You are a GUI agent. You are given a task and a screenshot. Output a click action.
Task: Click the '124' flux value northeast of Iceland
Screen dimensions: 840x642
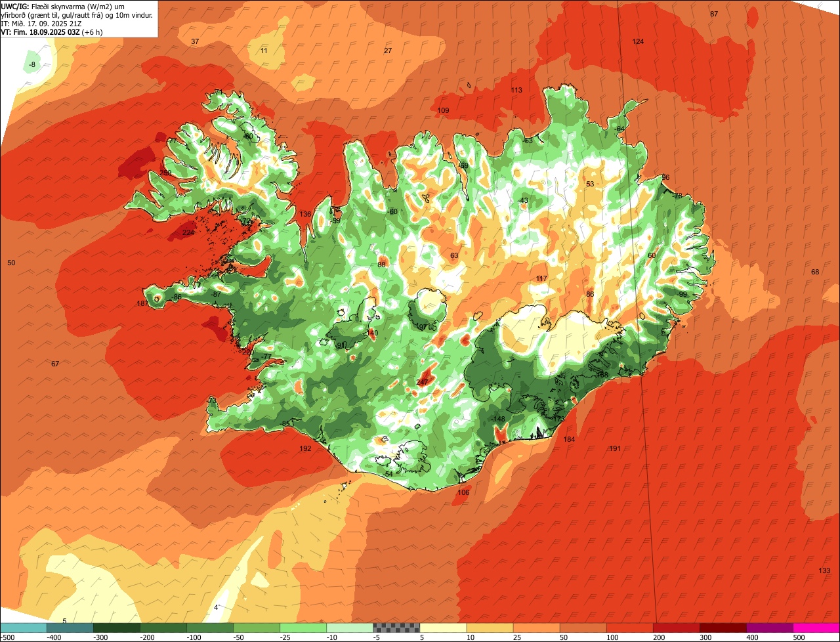[638, 41]
